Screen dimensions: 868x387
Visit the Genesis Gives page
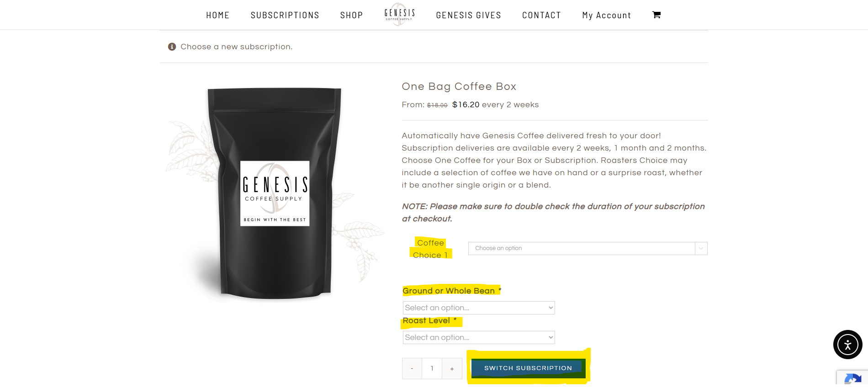click(469, 15)
